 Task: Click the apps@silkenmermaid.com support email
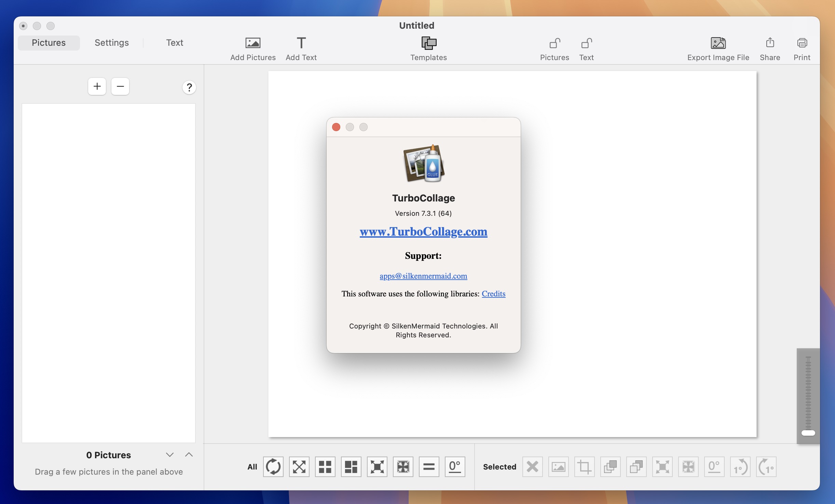(x=423, y=276)
